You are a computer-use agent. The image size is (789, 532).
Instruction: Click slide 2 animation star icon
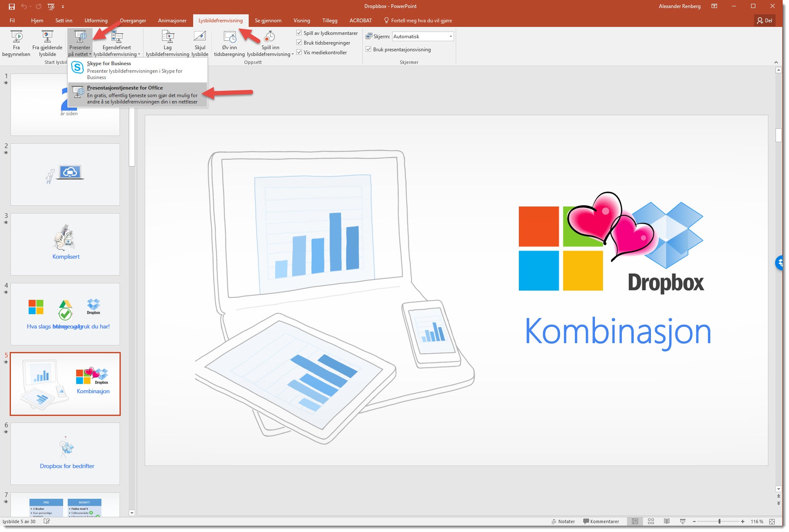click(6, 153)
